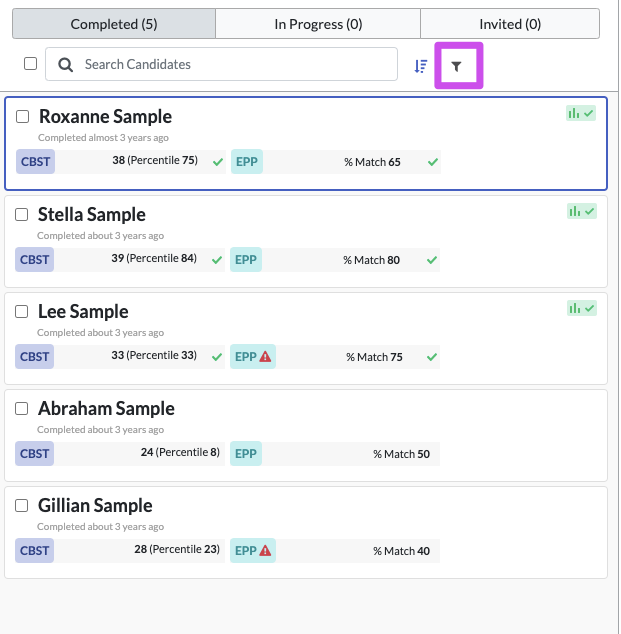The height and width of the screenshot is (634, 621).
Task: Click Roxanne Sample's CBST badge
Action: point(36,162)
